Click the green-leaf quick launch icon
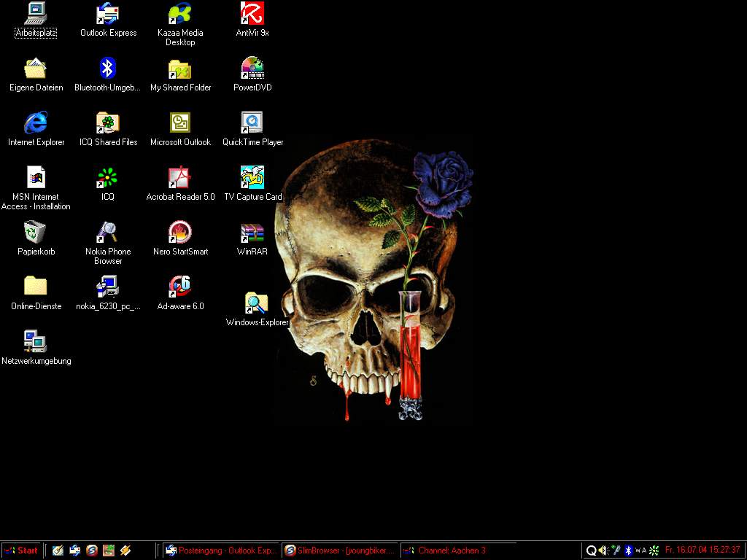This screenshot has width=747, height=560. point(109,551)
